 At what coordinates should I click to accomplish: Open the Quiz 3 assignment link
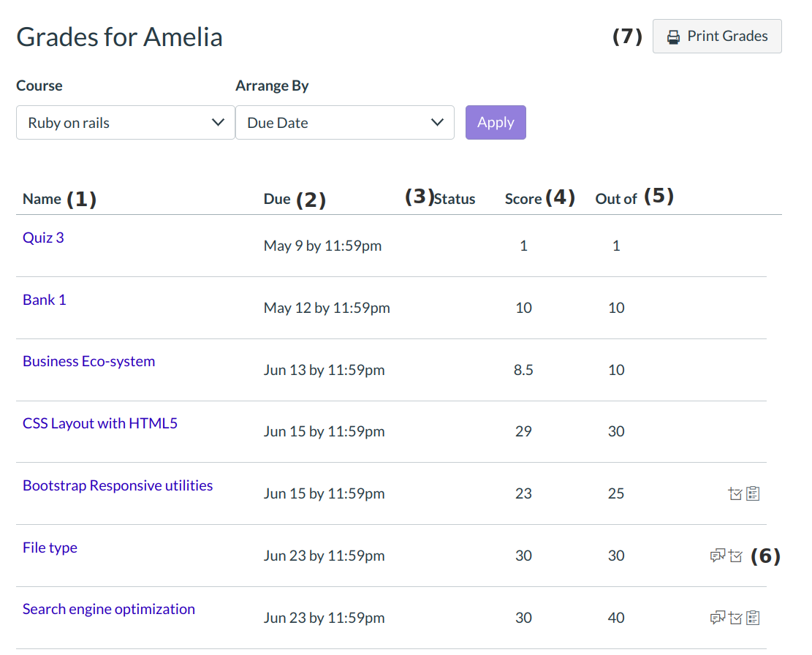pyautogui.click(x=43, y=238)
